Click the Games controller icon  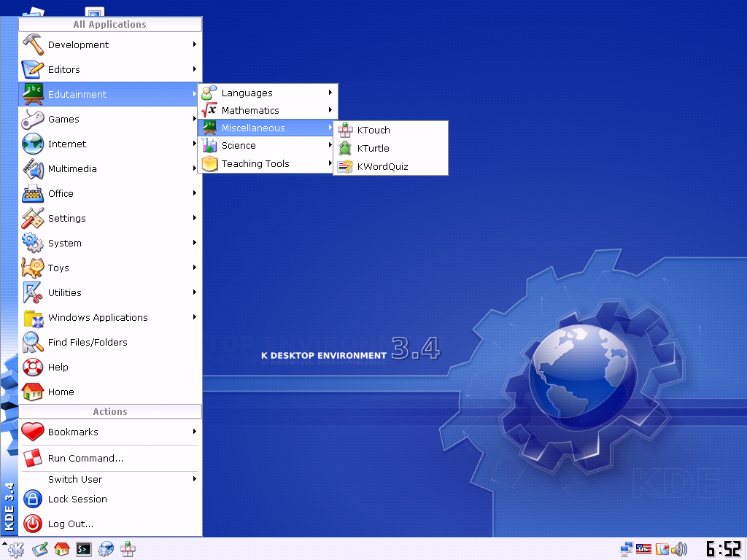[x=33, y=119]
